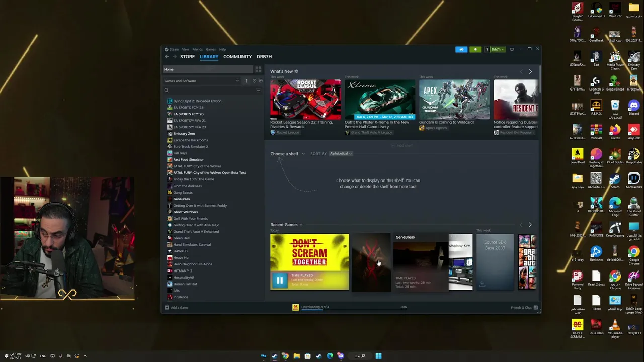The width and height of the screenshot is (644, 362).
Task: Switch library to collections grid view icon
Action: coord(258,69)
